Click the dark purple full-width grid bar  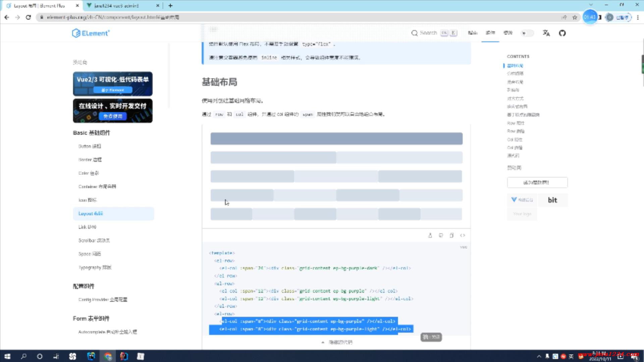pos(336,138)
